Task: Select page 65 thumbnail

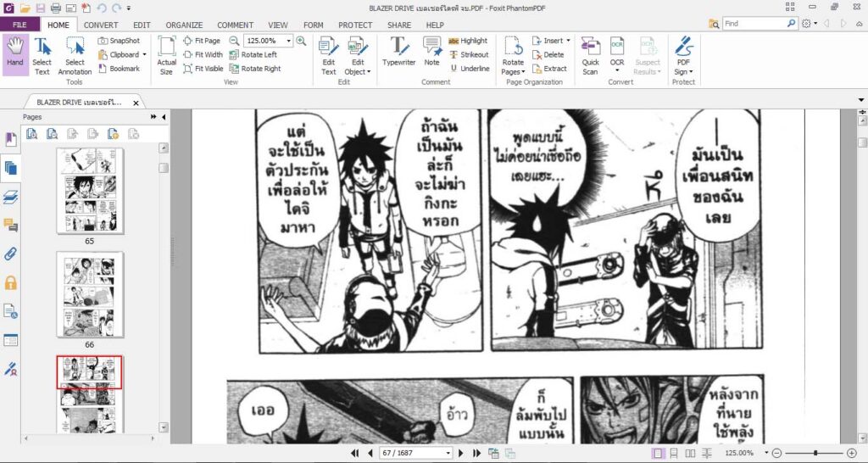Action: pyautogui.click(x=90, y=191)
